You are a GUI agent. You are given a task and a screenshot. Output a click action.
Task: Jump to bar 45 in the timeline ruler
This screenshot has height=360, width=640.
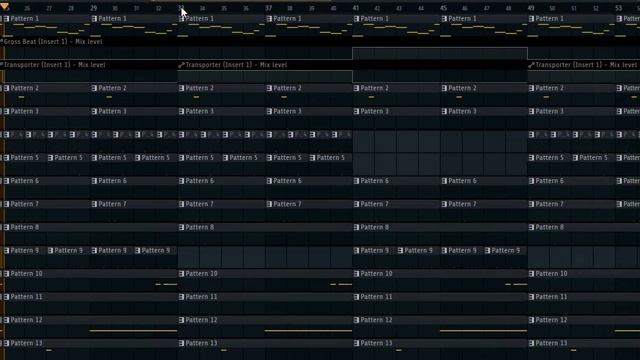pyautogui.click(x=443, y=8)
